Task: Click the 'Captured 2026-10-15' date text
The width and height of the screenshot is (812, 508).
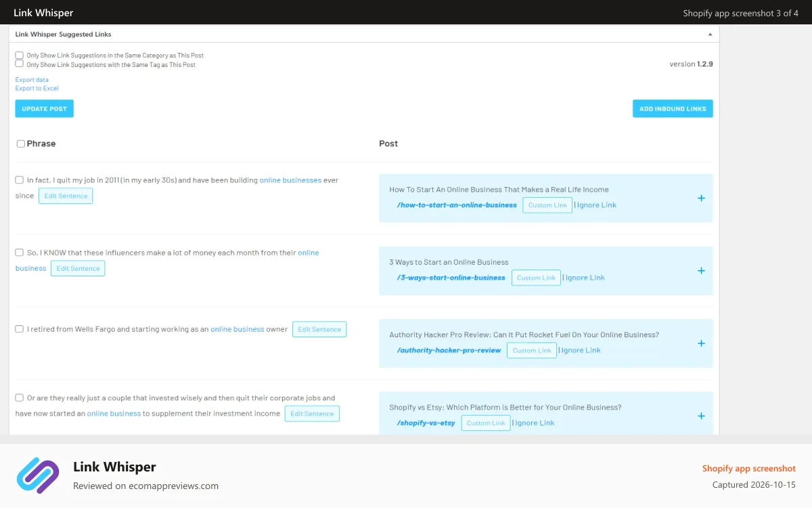Action: point(754,485)
